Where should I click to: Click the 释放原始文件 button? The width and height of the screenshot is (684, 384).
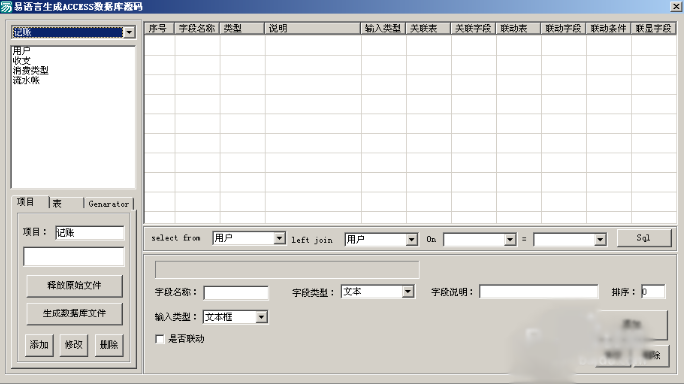(x=74, y=286)
